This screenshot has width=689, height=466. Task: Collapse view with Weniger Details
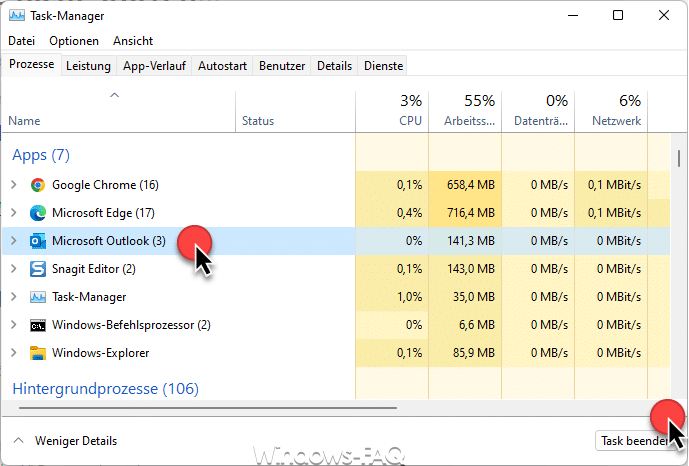click(65, 441)
